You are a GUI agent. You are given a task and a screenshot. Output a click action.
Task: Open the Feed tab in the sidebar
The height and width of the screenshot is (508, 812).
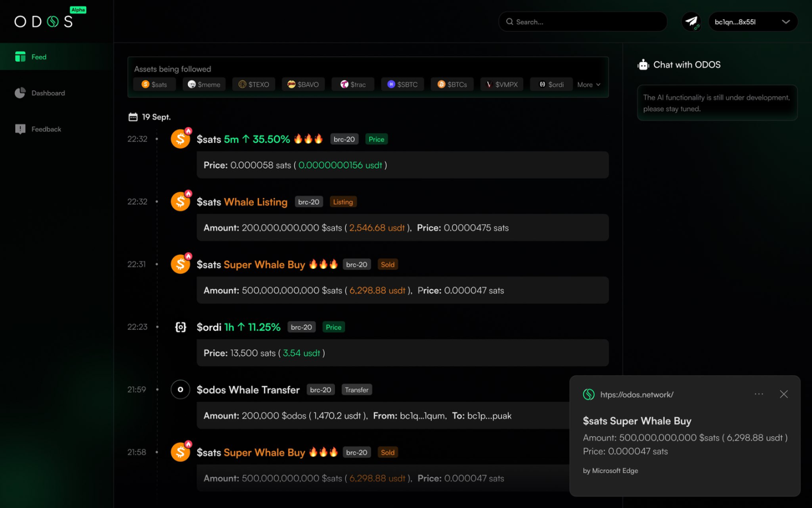pos(38,57)
